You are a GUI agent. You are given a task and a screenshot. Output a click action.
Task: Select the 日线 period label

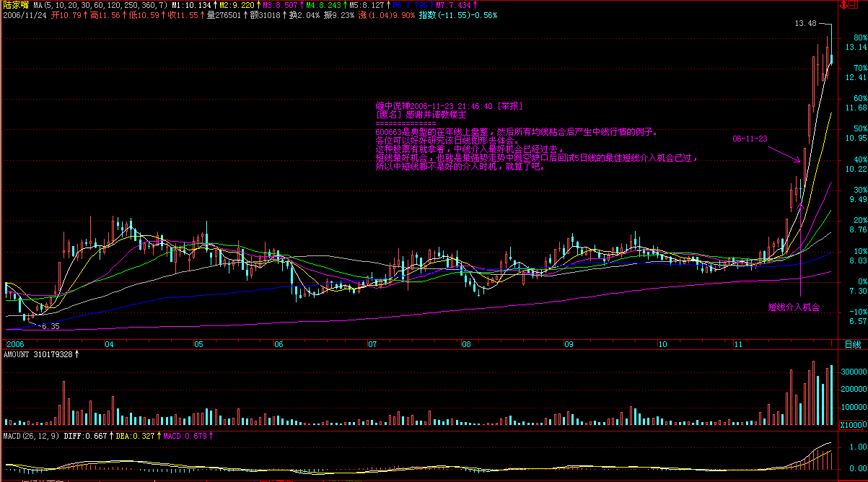click(853, 345)
